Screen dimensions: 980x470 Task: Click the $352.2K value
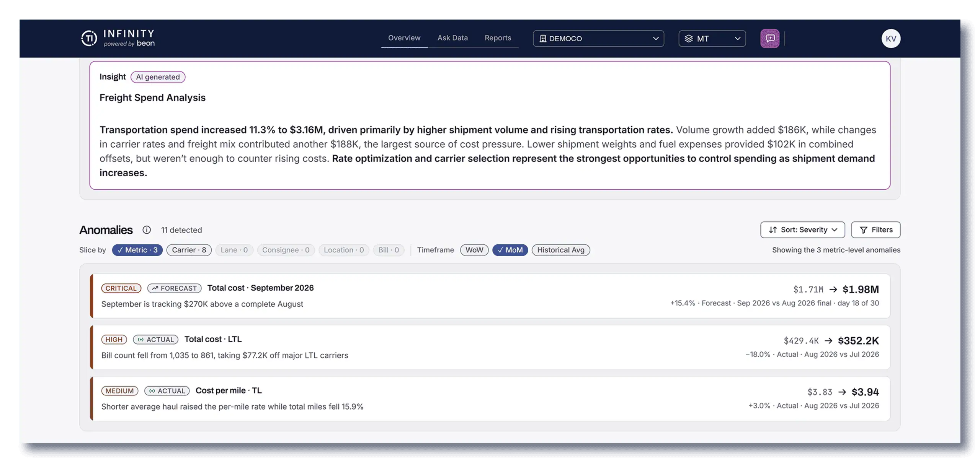(x=858, y=340)
